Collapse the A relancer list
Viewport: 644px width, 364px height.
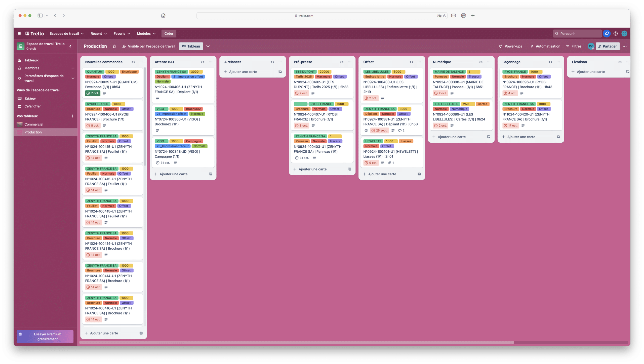[272, 62]
